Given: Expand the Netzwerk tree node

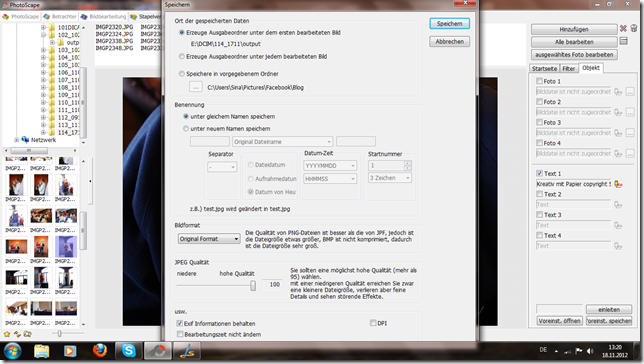Looking at the screenshot, I should point(16,140).
